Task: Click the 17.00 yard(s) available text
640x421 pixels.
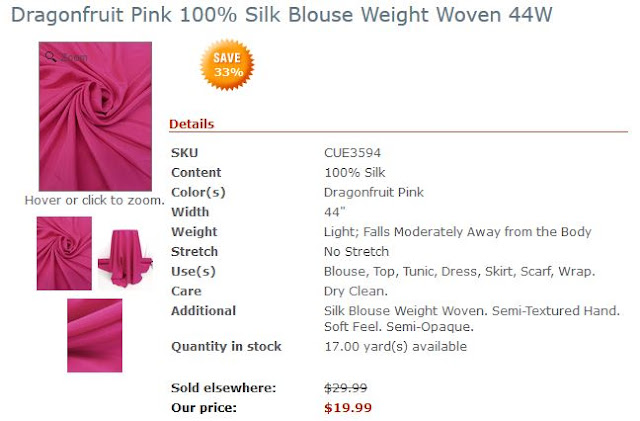Action: tap(396, 346)
